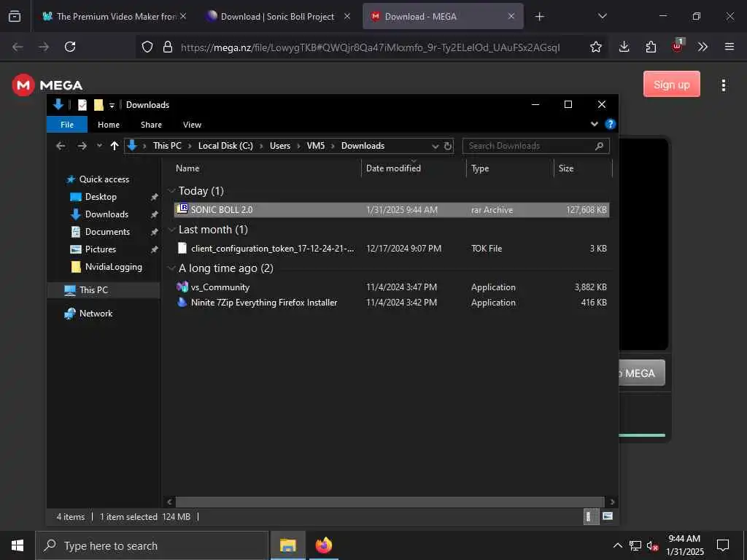Image resolution: width=747 pixels, height=560 pixels.
Task: Close the Download - MEGA tab
Action: coord(511,17)
